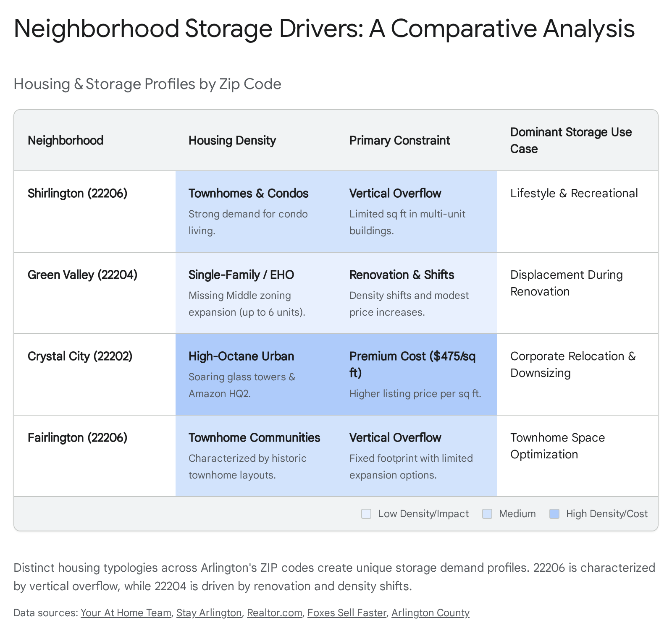This screenshot has width=672, height=633.
Task: Select the Green Valley (22204) row label
Action: (x=82, y=275)
